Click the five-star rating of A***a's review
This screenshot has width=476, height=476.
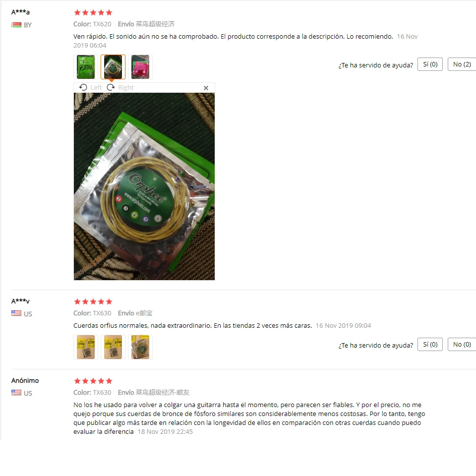[x=93, y=12]
